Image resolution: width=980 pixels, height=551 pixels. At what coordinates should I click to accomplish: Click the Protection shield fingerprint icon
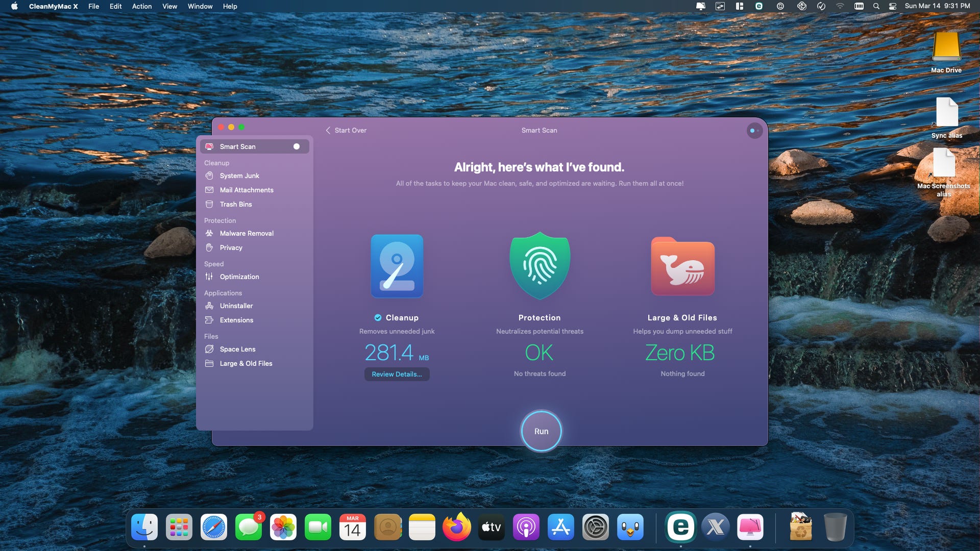pos(540,265)
